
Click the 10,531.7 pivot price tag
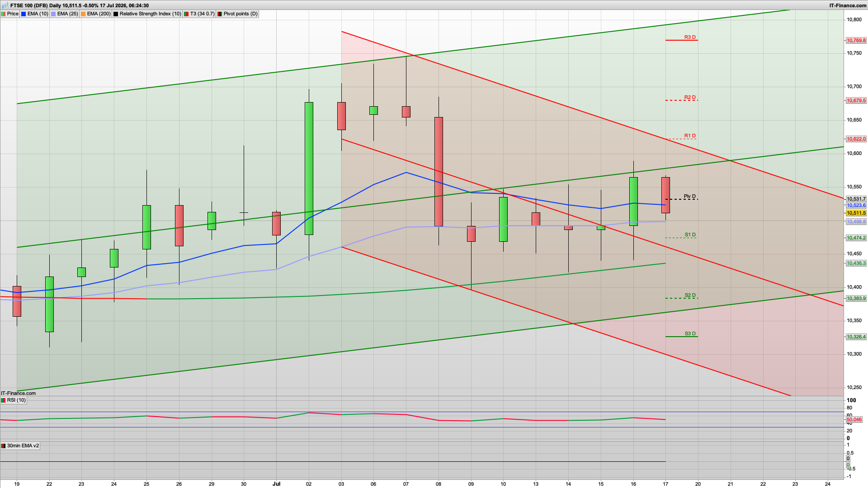(856, 199)
